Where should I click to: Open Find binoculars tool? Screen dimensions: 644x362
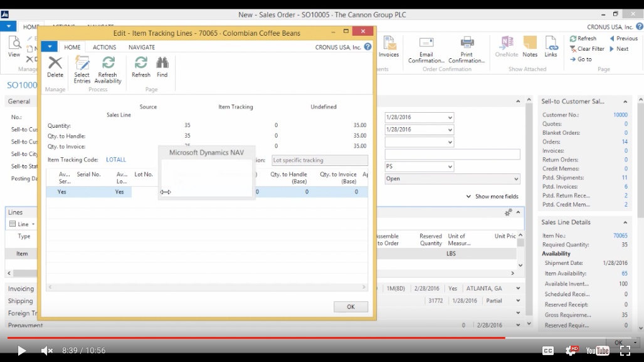pos(162,67)
